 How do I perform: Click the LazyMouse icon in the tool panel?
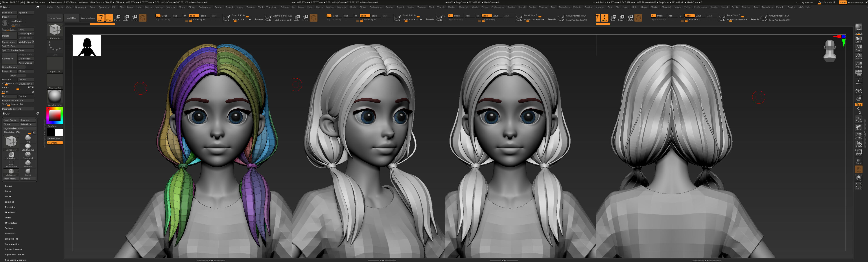(5, 23)
